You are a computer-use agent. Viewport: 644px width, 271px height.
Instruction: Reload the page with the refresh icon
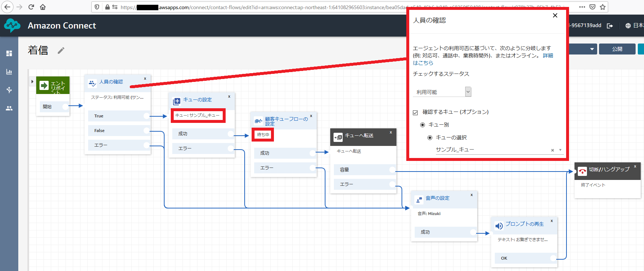31,7
